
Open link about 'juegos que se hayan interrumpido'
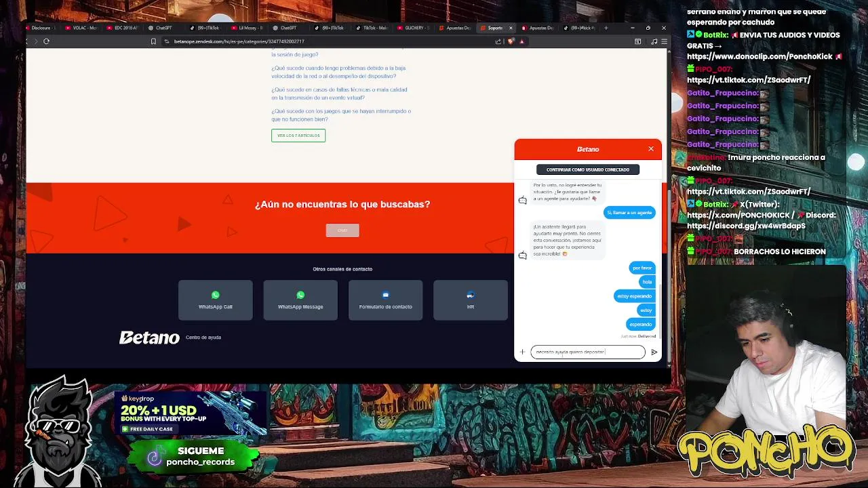tap(341, 115)
